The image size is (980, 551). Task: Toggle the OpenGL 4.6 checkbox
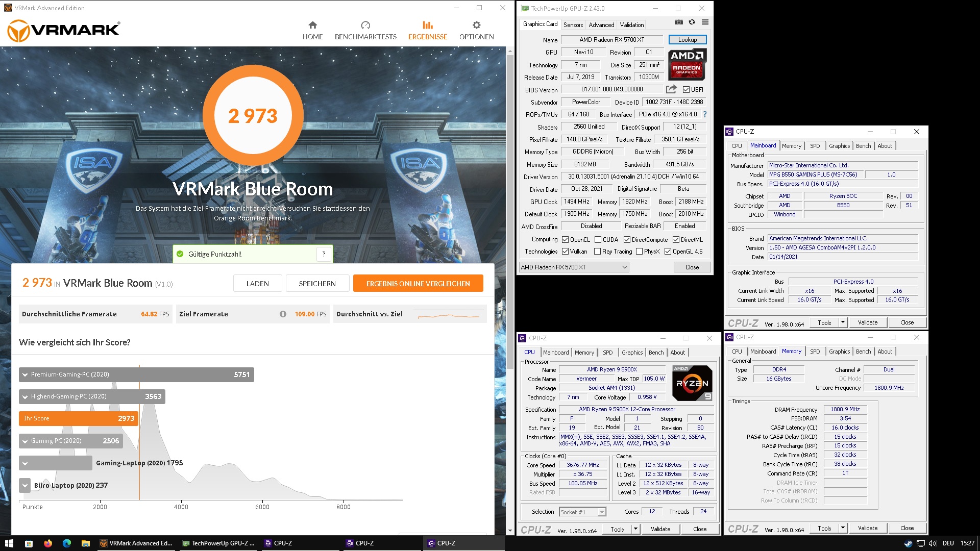[668, 252]
